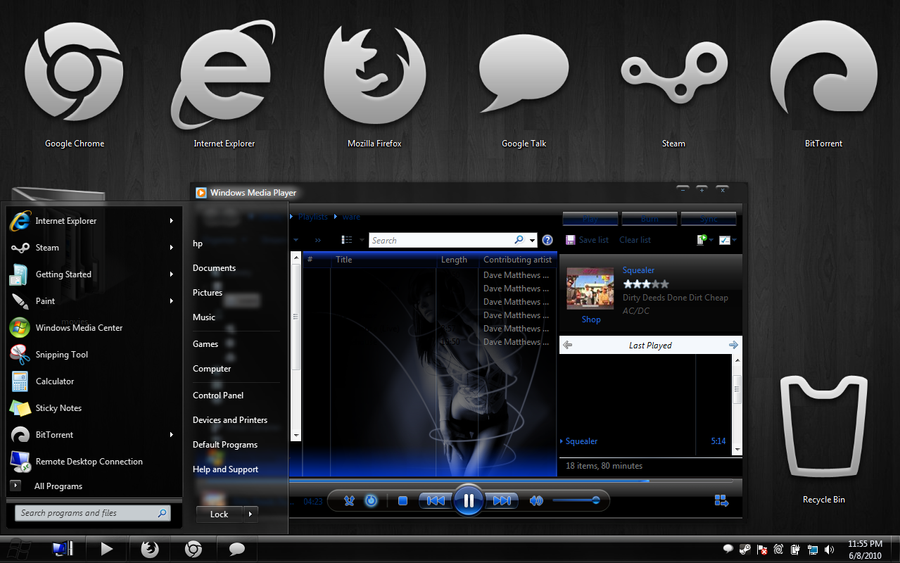The image size is (900, 563).
Task: Open the Google Chrome desktop icon
Action: pyautogui.click(x=74, y=85)
